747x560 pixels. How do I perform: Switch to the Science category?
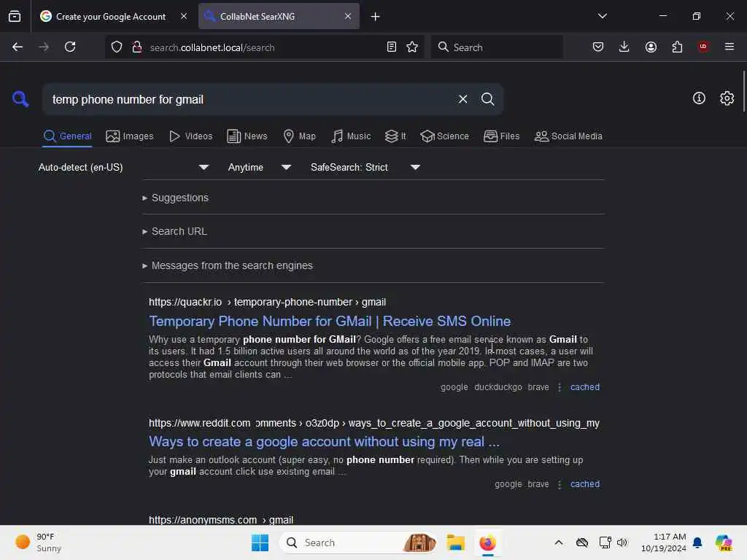pyautogui.click(x=444, y=136)
